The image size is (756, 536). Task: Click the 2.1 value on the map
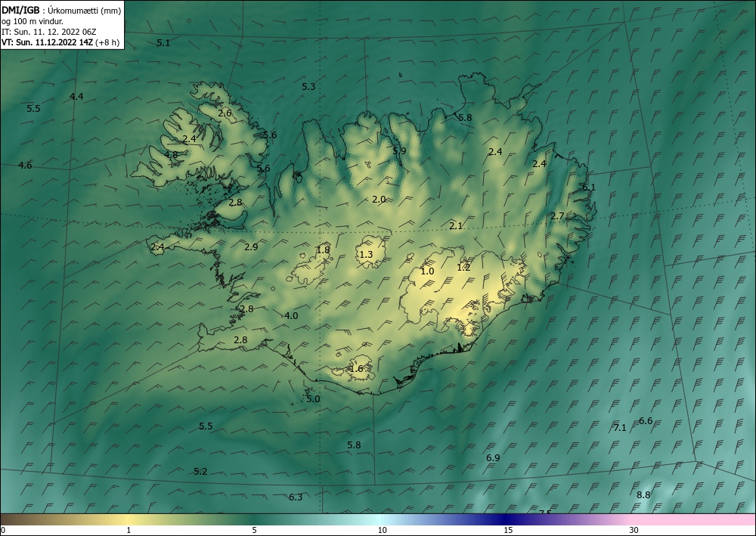point(456,225)
